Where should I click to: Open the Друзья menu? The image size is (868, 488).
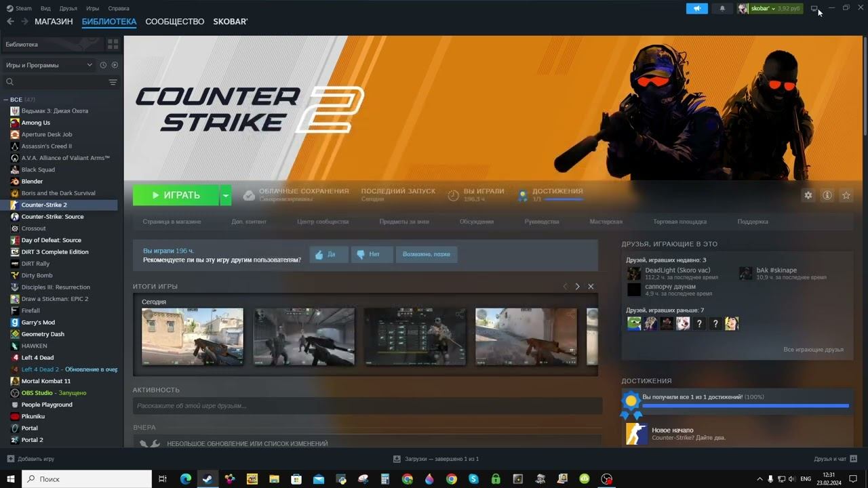click(68, 8)
